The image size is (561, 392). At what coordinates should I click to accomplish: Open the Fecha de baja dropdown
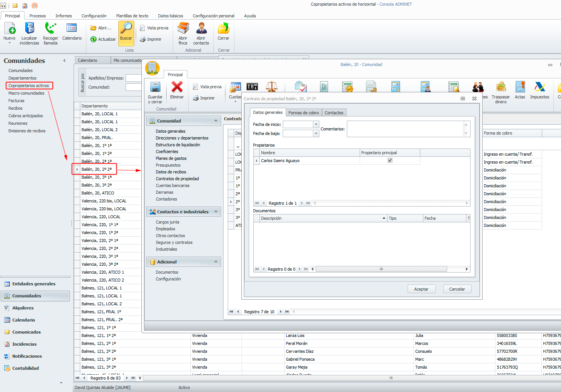point(316,133)
